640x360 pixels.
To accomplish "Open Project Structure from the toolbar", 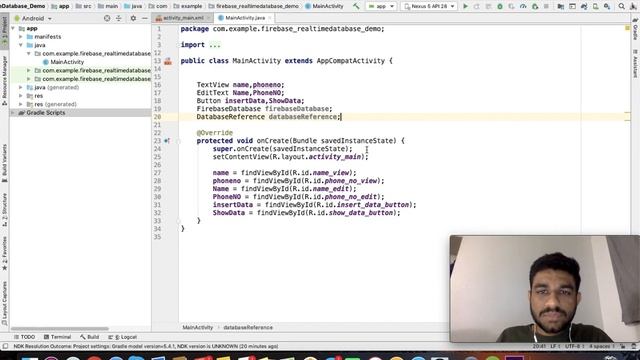I will (x=560, y=6).
